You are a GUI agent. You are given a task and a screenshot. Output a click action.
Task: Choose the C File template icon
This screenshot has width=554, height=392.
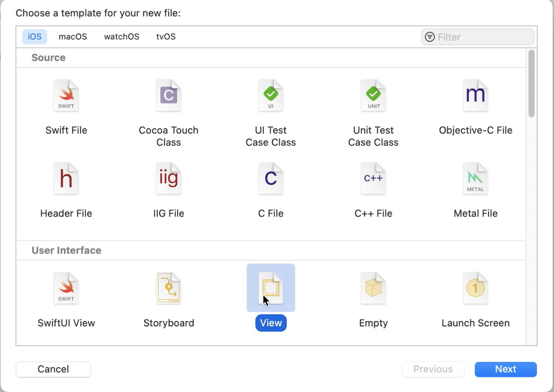pos(271,178)
